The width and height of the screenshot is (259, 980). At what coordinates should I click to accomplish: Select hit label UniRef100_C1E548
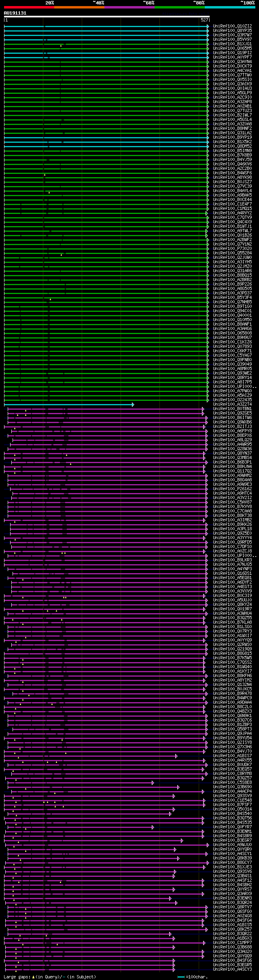coord(232,800)
